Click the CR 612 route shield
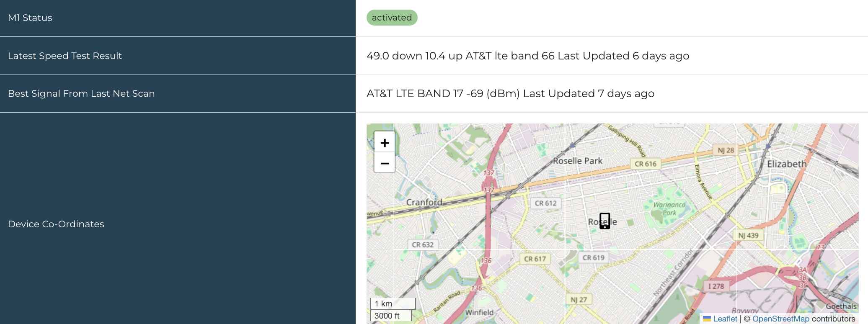The height and width of the screenshot is (324, 868). [545, 203]
